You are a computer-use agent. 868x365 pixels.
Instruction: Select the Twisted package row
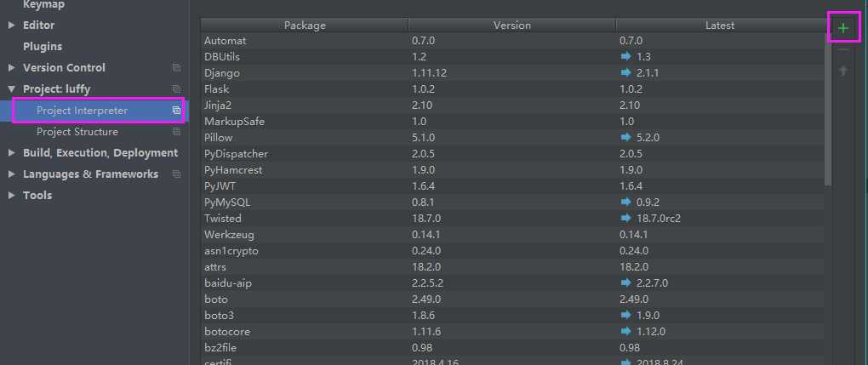click(x=512, y=218)
